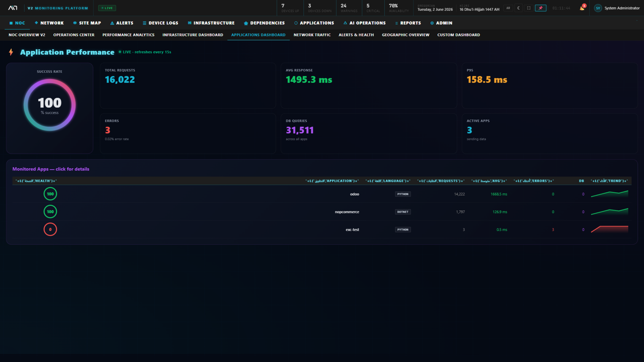Open ALERTS menu

coord(122,23)
